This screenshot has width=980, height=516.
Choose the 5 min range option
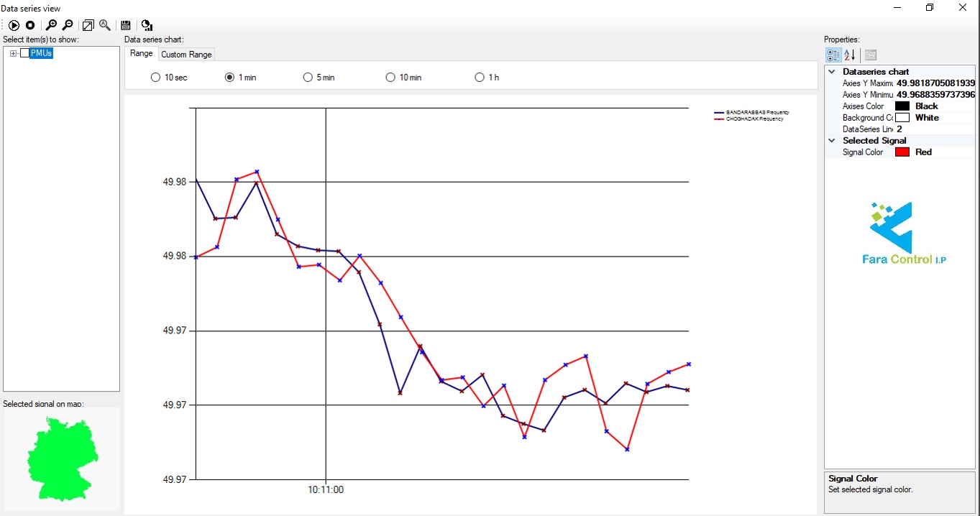click(x=308, y=78)
